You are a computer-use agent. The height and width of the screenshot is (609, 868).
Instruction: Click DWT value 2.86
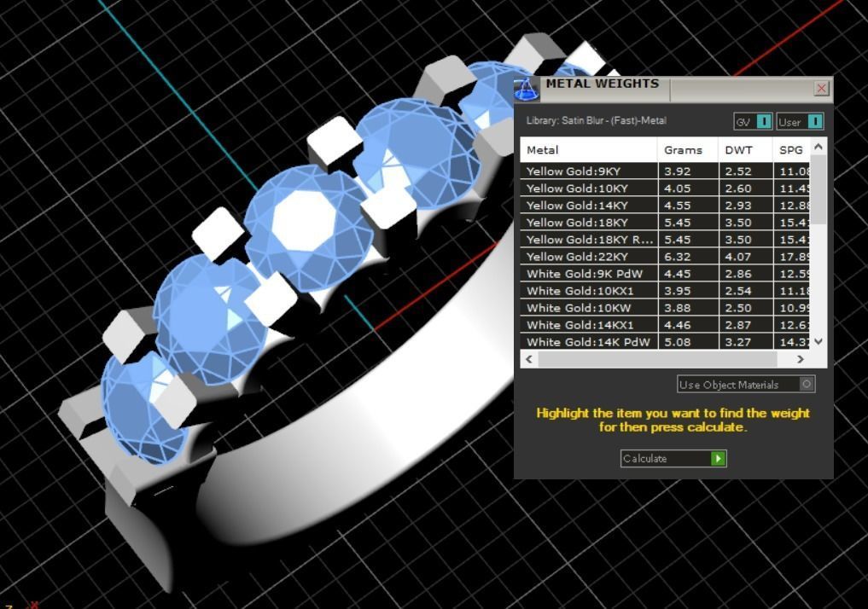[738, 275]
